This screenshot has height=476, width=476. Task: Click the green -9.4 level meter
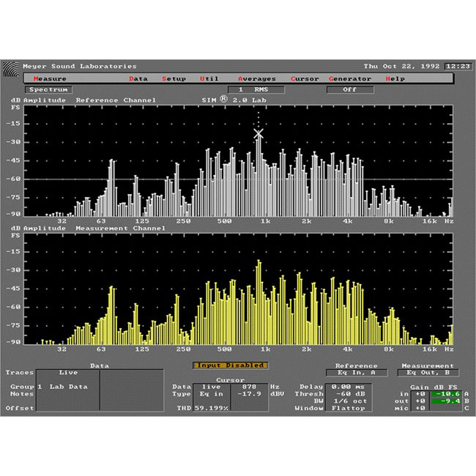pyautogui.click(x=446, y=401)
